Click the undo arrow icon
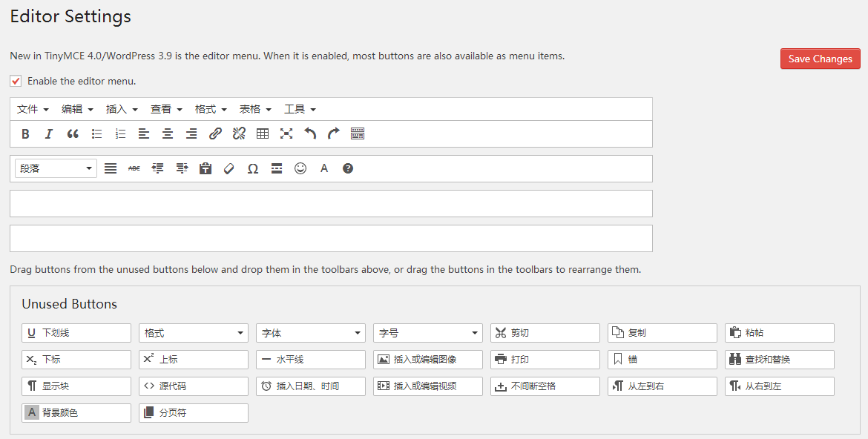 [309, 133]
